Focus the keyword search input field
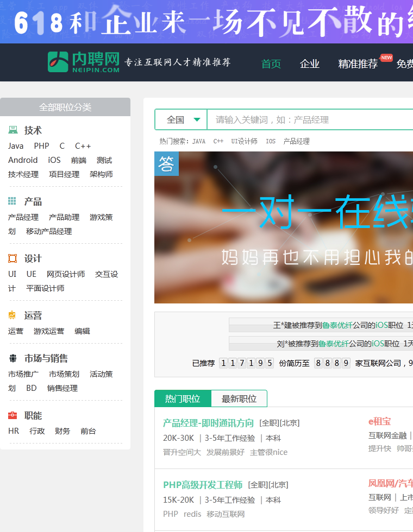Screen dimensions: 413x532 310,120
